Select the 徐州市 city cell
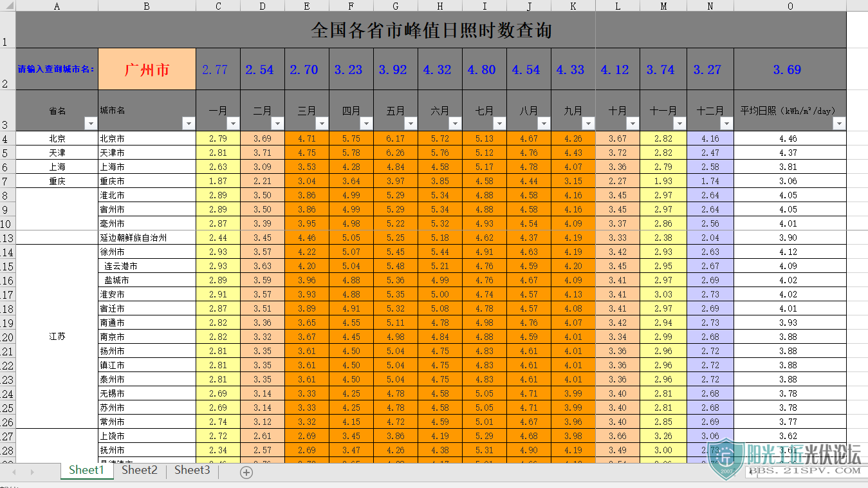This screenshot has height=488, width=868. coord(147,252)
